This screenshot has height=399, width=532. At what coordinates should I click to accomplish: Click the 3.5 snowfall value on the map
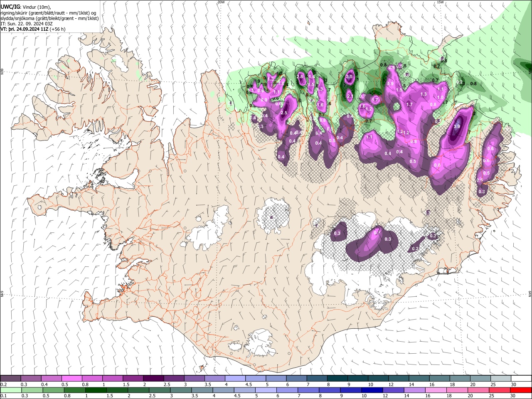[349, 76]
